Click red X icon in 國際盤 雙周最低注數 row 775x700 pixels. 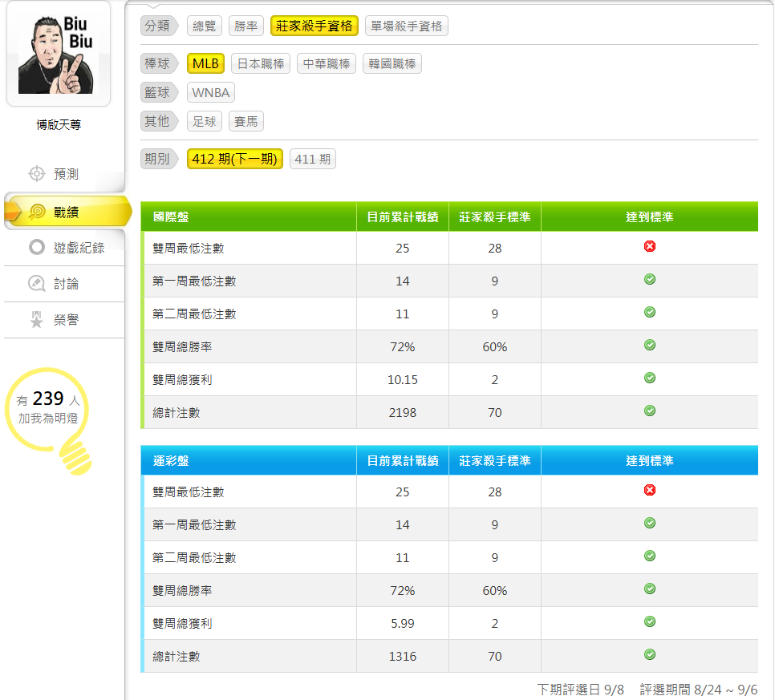point(650,246)
